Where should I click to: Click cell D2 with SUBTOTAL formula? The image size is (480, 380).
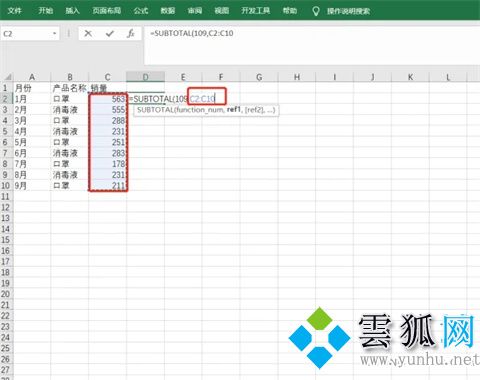(x=145, y=99)
